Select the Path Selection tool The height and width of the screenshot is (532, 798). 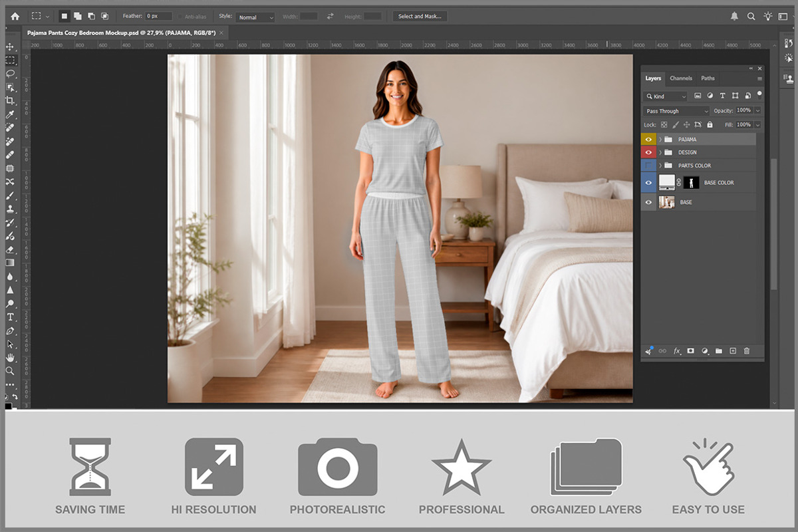coord(10,344)
